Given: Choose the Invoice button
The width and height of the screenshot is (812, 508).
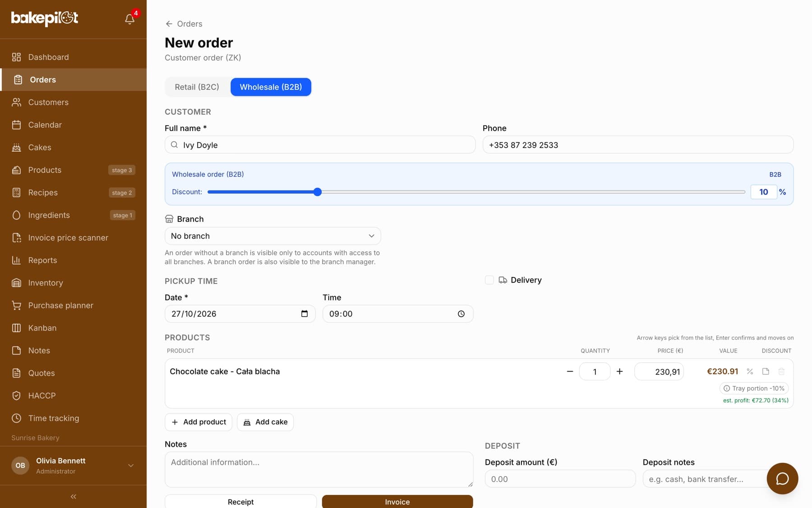Looking at the screenshot, I should [397, 502].
